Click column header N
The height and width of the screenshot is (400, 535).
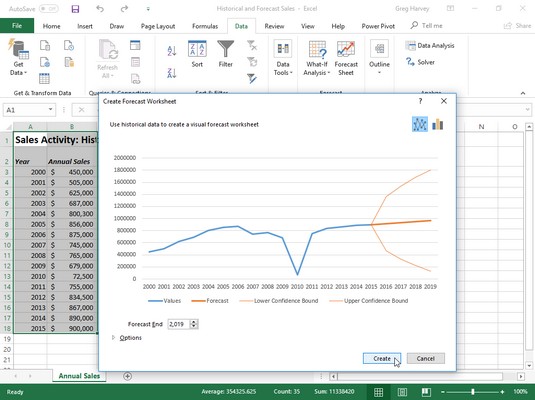481,127
